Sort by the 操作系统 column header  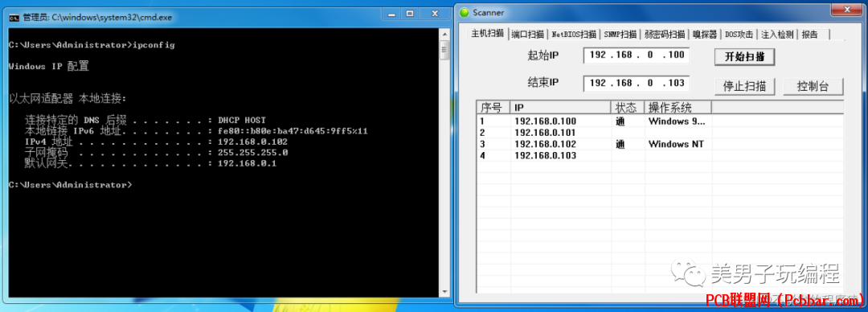coord(678,107)
